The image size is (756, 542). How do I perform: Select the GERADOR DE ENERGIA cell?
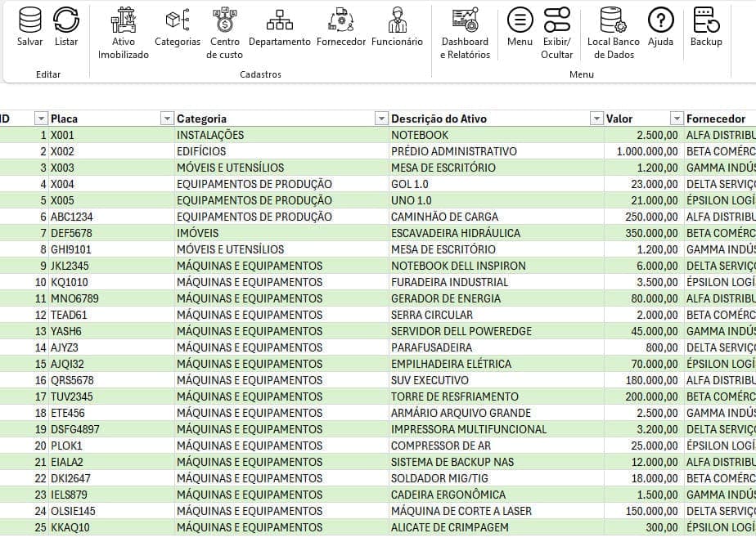click(497, 298)
